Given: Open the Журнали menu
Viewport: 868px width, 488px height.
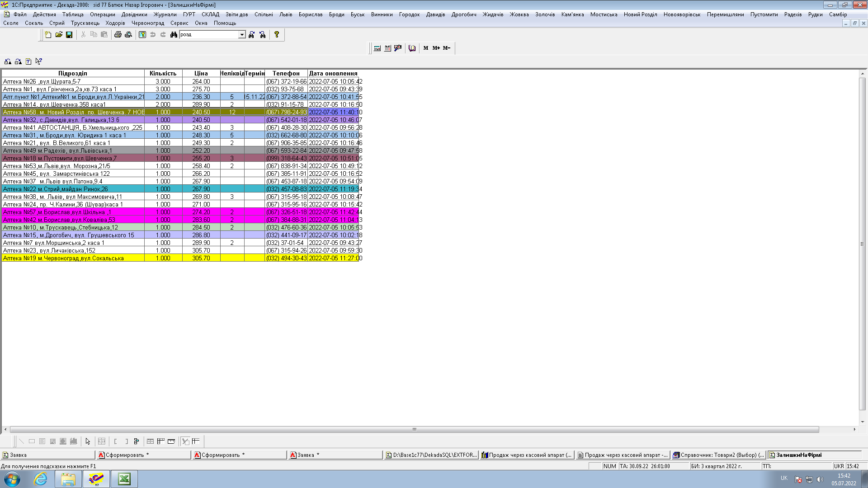Looking at the screenshot, I should pyautogui.click(x=165, y=14).
